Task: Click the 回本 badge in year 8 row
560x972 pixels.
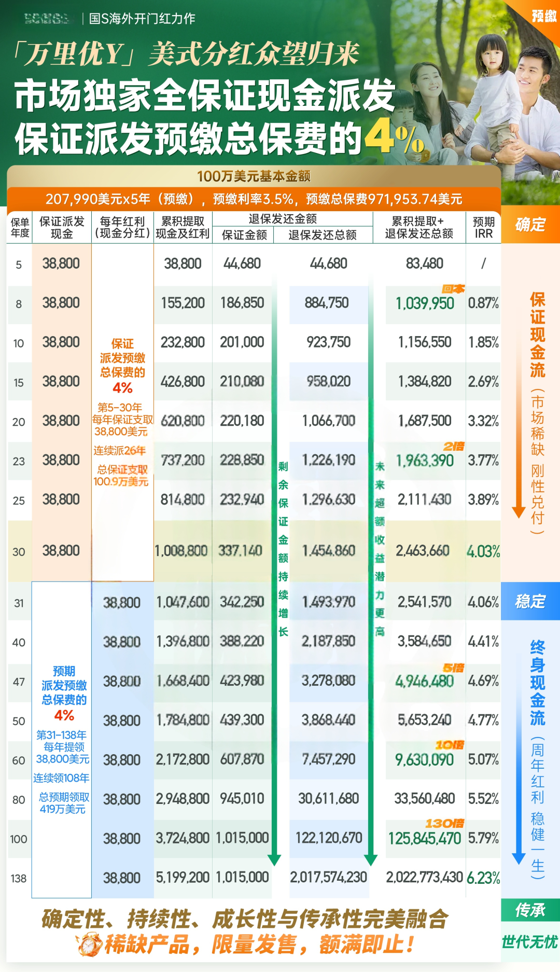Action: point(453,289)
